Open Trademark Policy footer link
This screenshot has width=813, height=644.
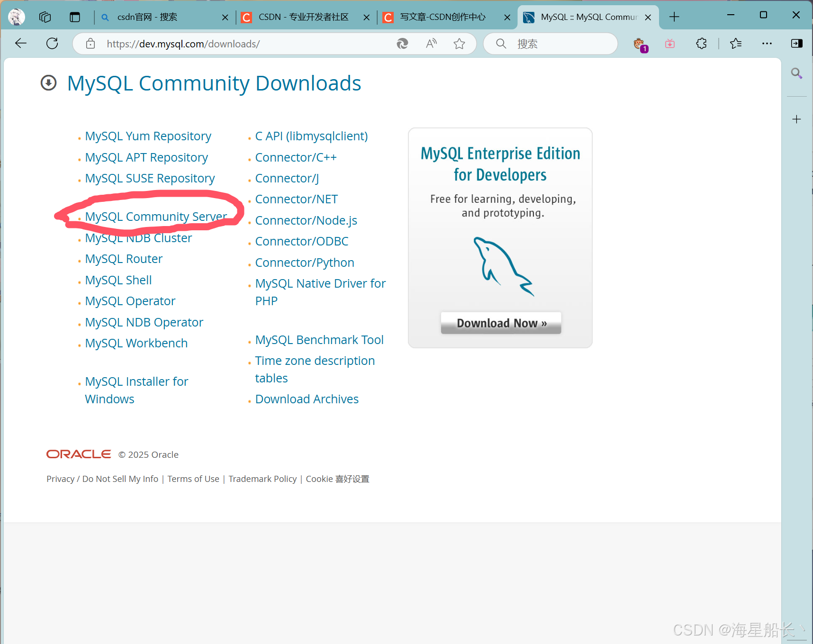click(x=262, y=479)
